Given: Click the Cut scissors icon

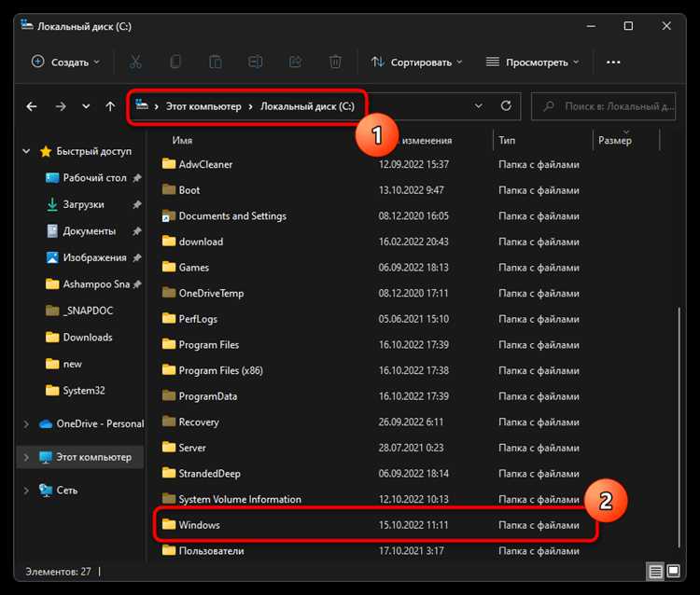Looking at the screenshot, I should [135, 62].
